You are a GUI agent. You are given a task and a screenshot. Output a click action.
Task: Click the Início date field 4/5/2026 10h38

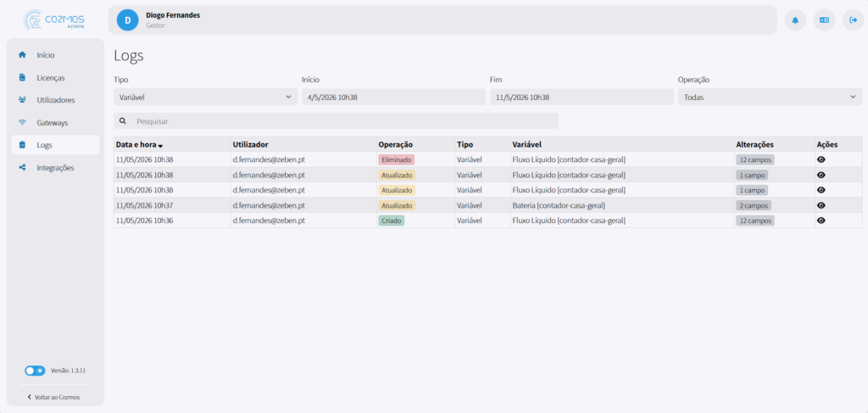(x=393, y=97)
